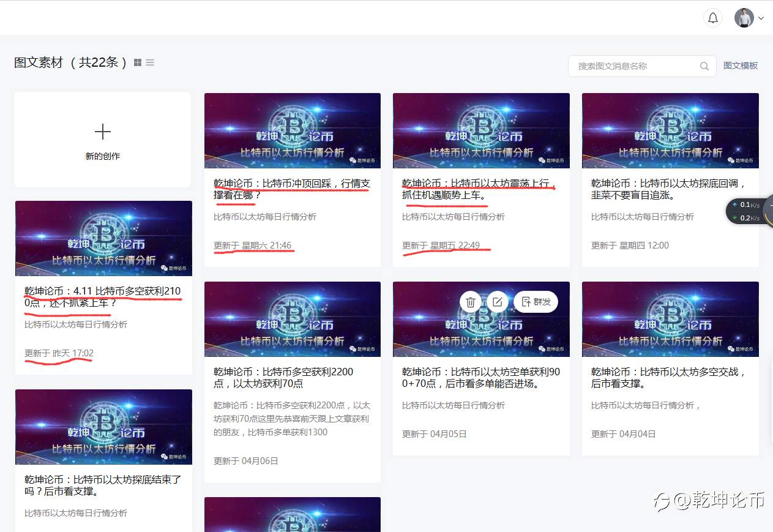The height and width of the screenshot is (532, 773).
Task: Click timestamp 更新于 星期五 22:49
Action: coord(441,245)
